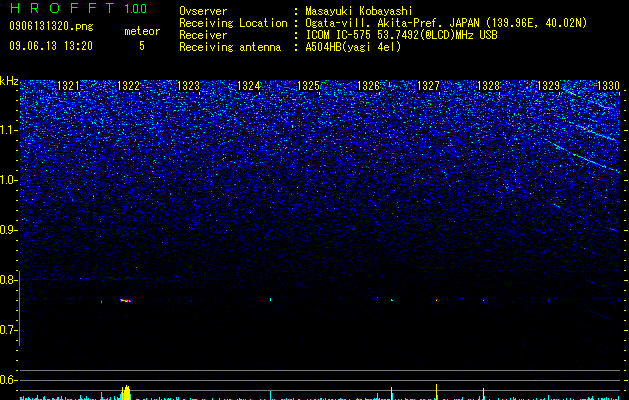This screenshot has height=400, width=629.
Task: Click the meteor count value 5
Action: (142, 46)
